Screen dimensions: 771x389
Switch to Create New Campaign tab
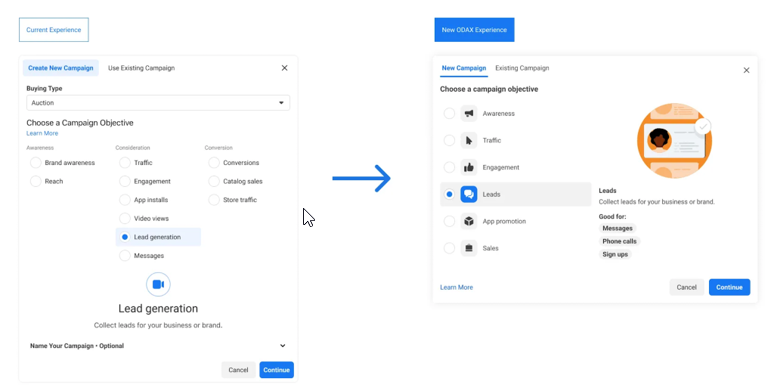pyautogui.click(x=60, y=68)
